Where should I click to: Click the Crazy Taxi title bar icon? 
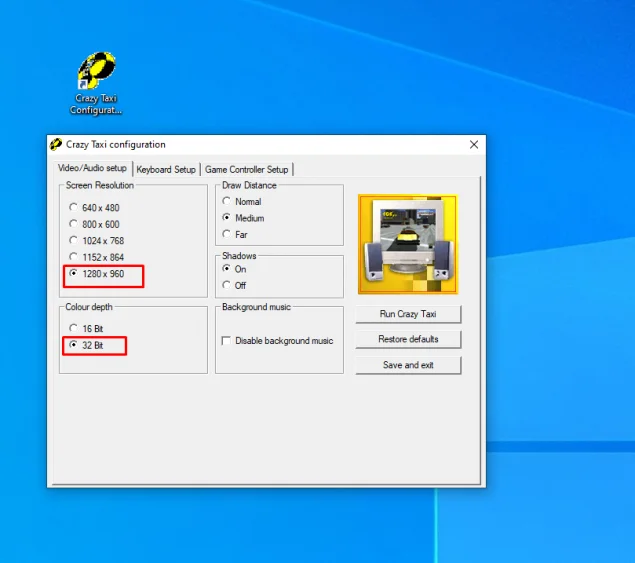point(56,144)
